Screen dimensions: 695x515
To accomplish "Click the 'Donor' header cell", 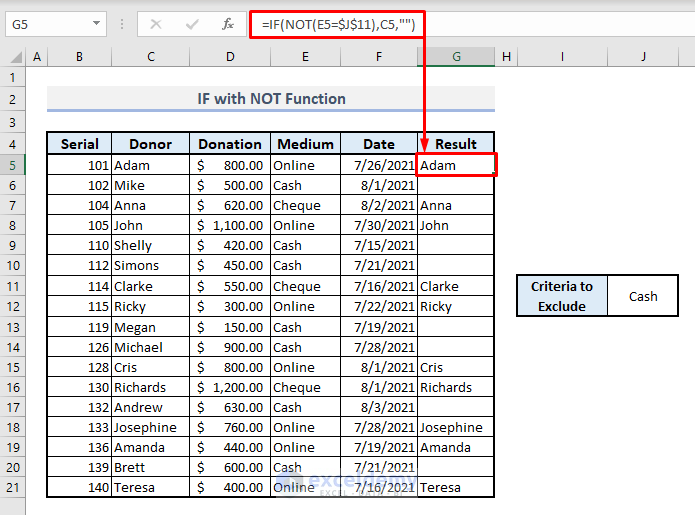I will [151, 144].
